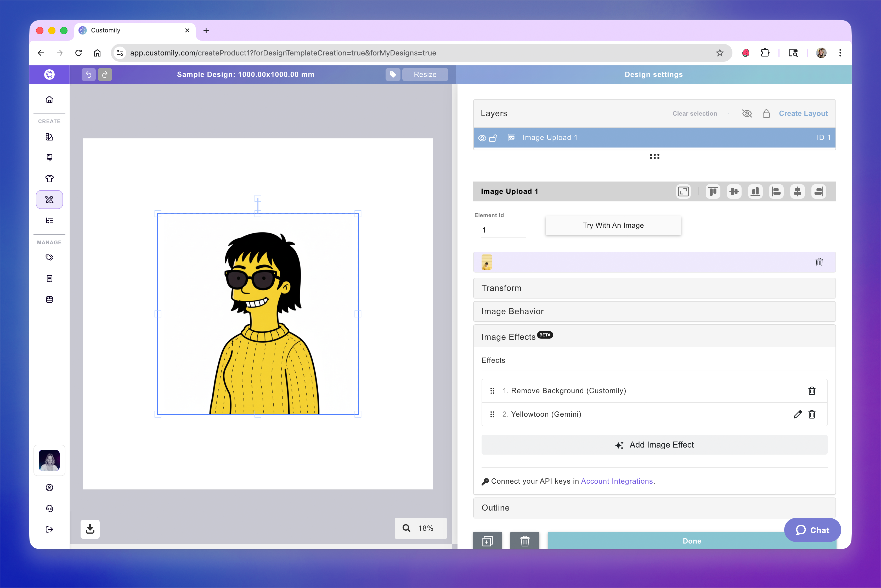Expand the Image Behavior section
Image resolution: width=881 pixels, height=588 pixels.
pos(654,311)
